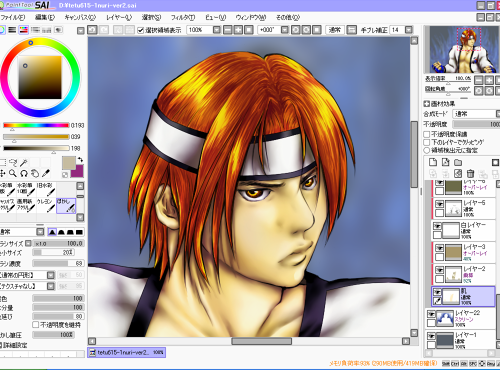Image resolution: width=500 pixels, height=370 pixels.
Task: Open the 合成モード blend mode dropdown
Action: pos(476,114)
